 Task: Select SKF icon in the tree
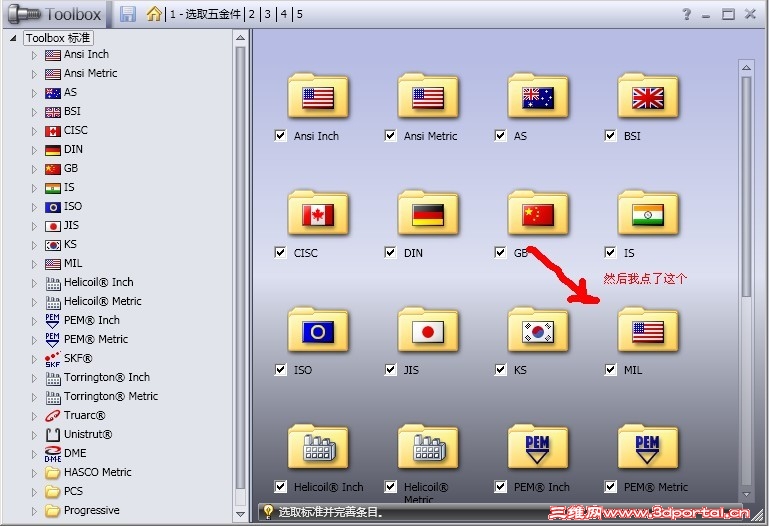coord(52,359)
